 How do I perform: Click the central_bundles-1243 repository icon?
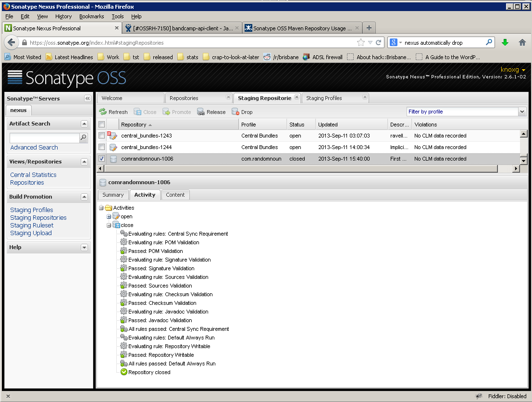click(112, 136)
